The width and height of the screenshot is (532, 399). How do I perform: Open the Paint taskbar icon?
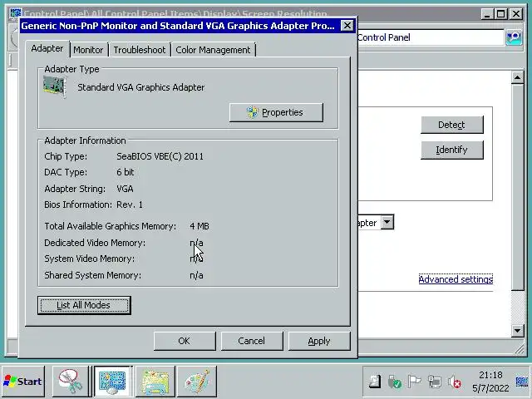[x=197, y=381]
